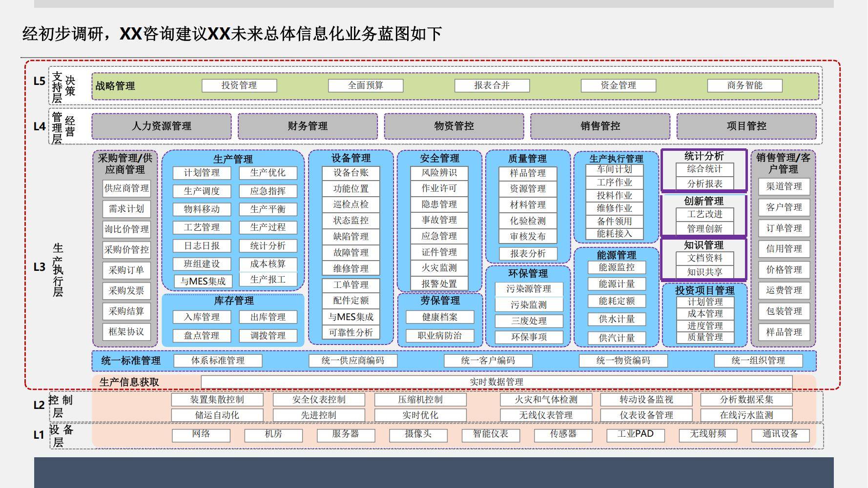Select the 供应商管理 box
Viewport: 868px width, 488px height.
(126, 188)
